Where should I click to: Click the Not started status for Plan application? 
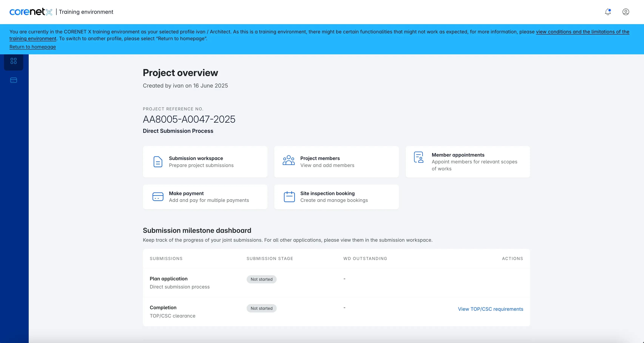click(x=262, y=279)
